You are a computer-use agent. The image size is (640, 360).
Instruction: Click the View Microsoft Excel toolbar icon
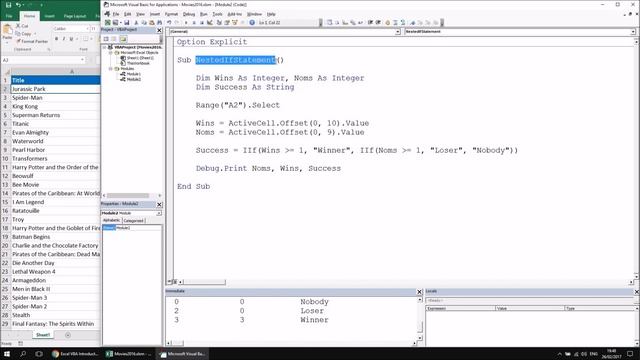coord(108,22)
